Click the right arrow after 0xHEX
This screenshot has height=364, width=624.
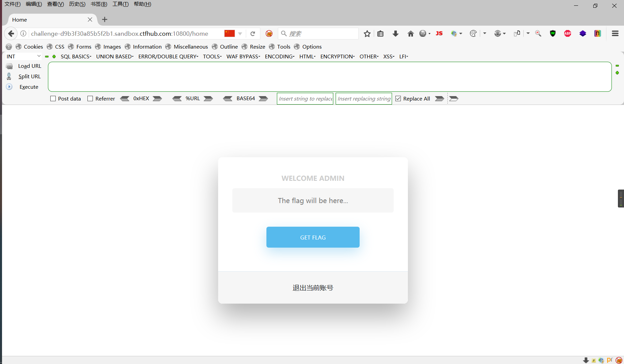click(157, 99)
